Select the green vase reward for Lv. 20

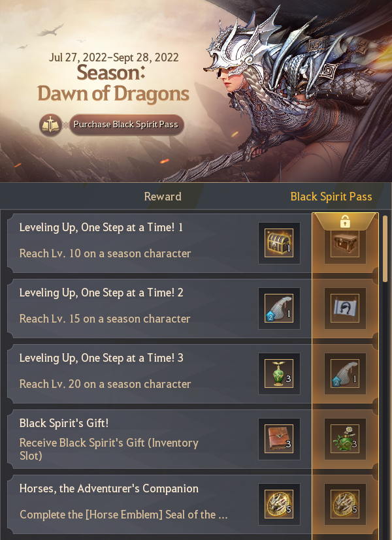(x=279, y=373)
